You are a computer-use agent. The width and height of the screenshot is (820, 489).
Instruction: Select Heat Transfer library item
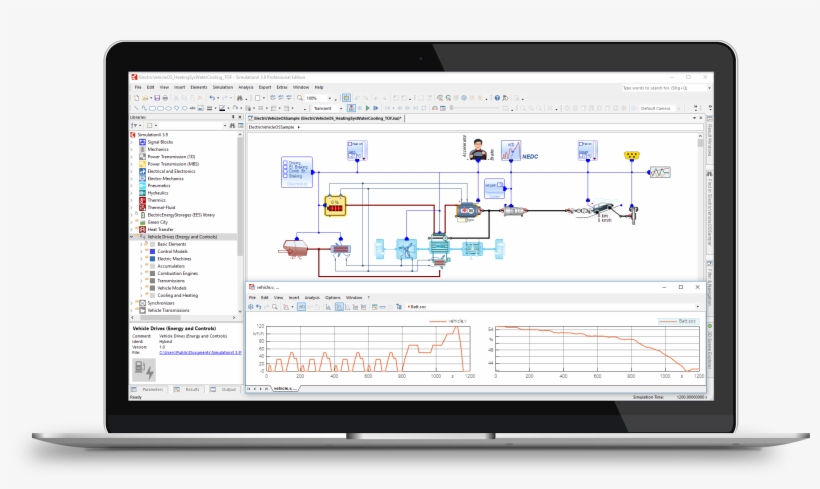coord(161,230)
